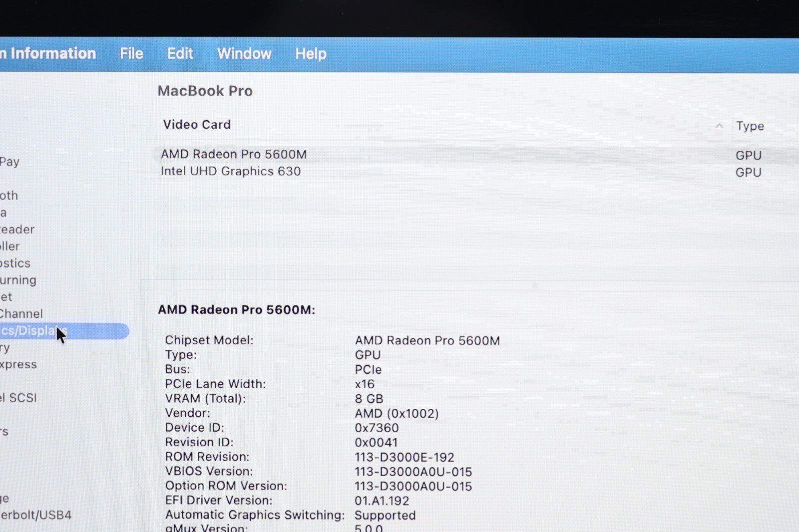The height and width of the screenshot is (532, 799).
Task: Open the File menu
Action: point(131,53)
